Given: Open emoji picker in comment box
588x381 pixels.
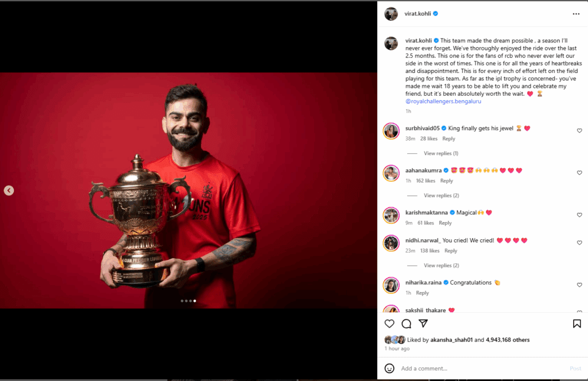Looking at the screenshot, I should 389,368.
